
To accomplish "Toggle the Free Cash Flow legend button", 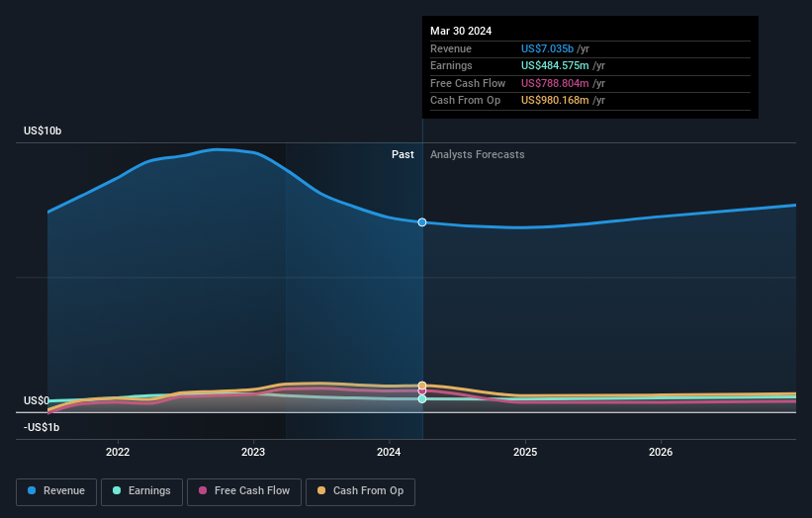I will point(244,491).
